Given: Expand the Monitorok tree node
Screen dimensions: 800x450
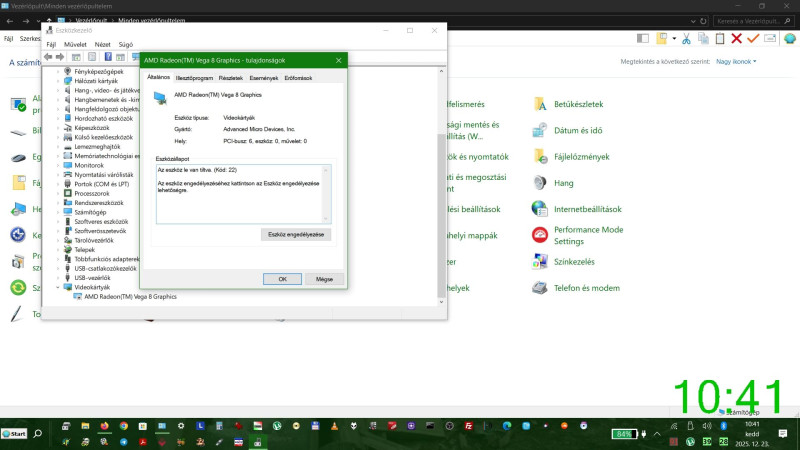Looking at the screenshot, I should coord(58,165).
